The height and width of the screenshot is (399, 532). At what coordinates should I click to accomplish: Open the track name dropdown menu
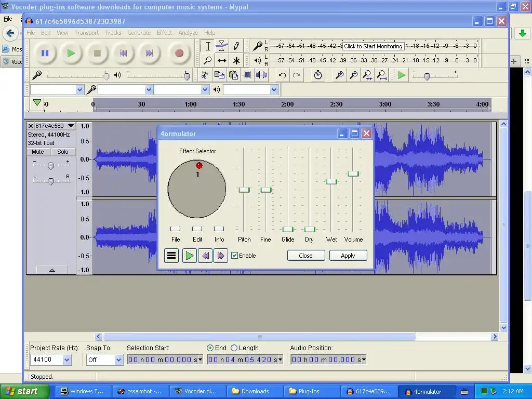pos(71,126)
